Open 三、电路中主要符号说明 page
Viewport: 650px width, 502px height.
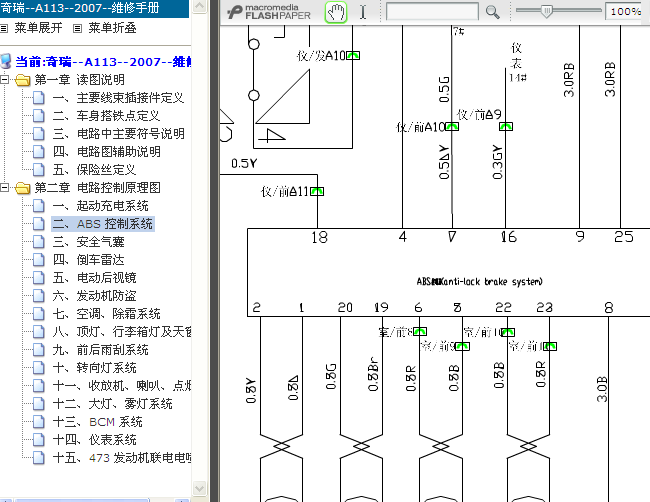119,133
